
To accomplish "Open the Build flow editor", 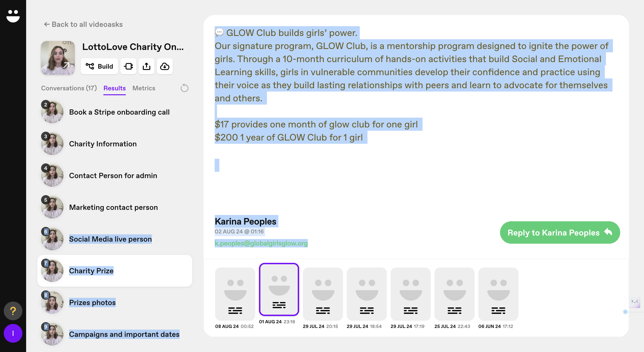I will pos(99,66).
